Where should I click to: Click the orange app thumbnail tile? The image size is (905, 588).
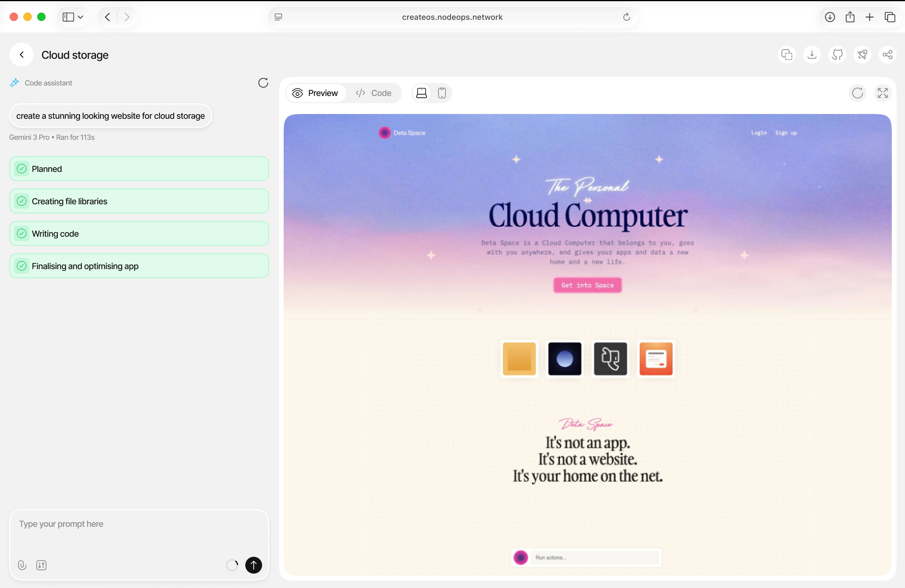[656, 359]
